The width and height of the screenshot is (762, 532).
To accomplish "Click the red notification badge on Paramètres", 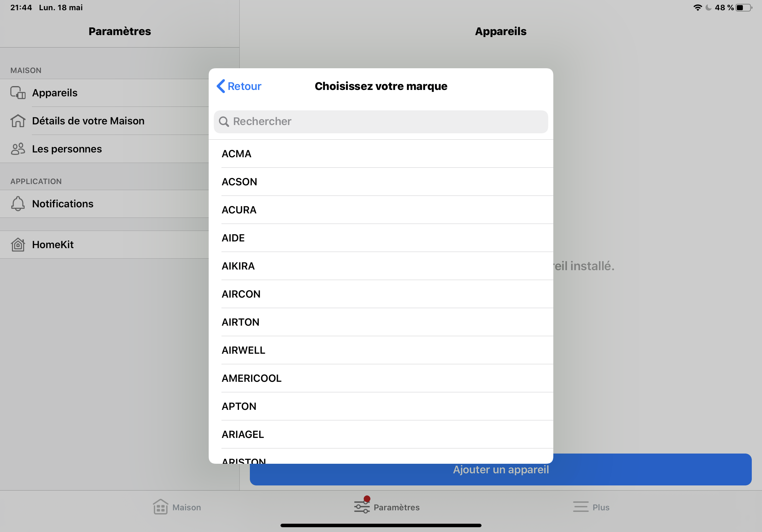I will click(x=367, y=499).
